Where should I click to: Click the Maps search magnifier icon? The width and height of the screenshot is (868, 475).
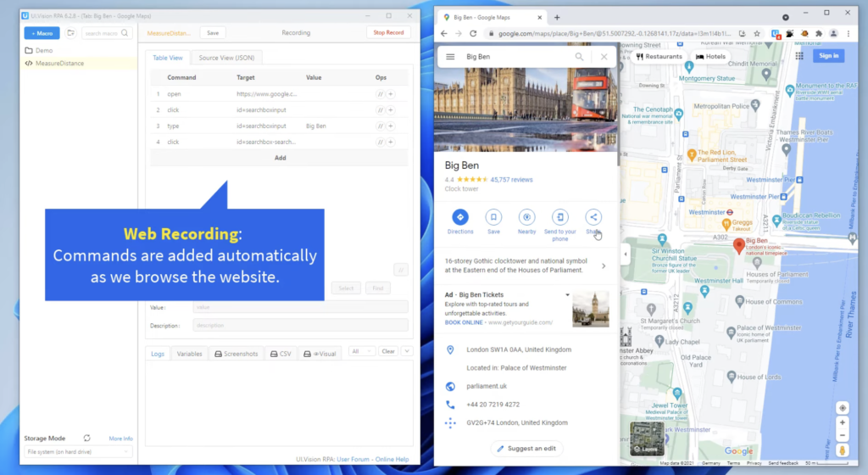click(x=579, y=57)
